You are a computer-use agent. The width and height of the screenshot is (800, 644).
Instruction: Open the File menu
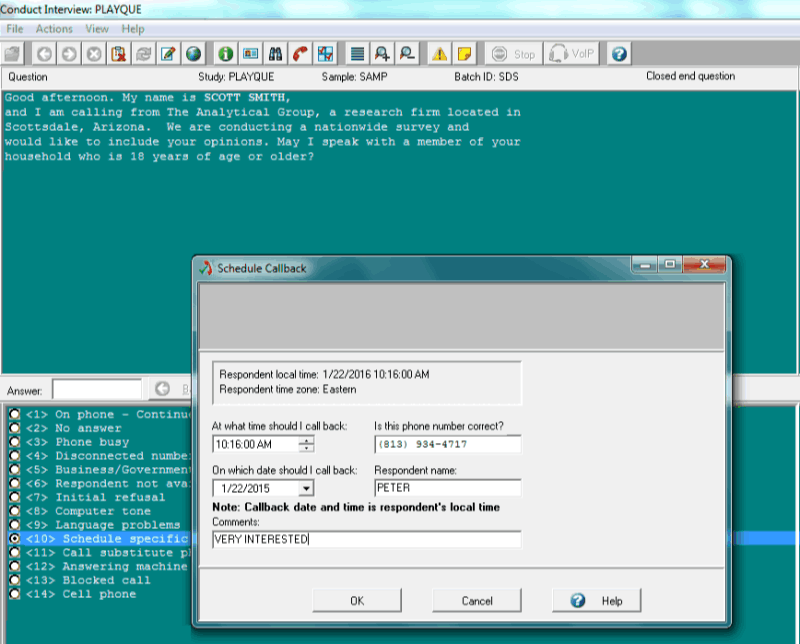pyautogui.click(x=15, y=29)
